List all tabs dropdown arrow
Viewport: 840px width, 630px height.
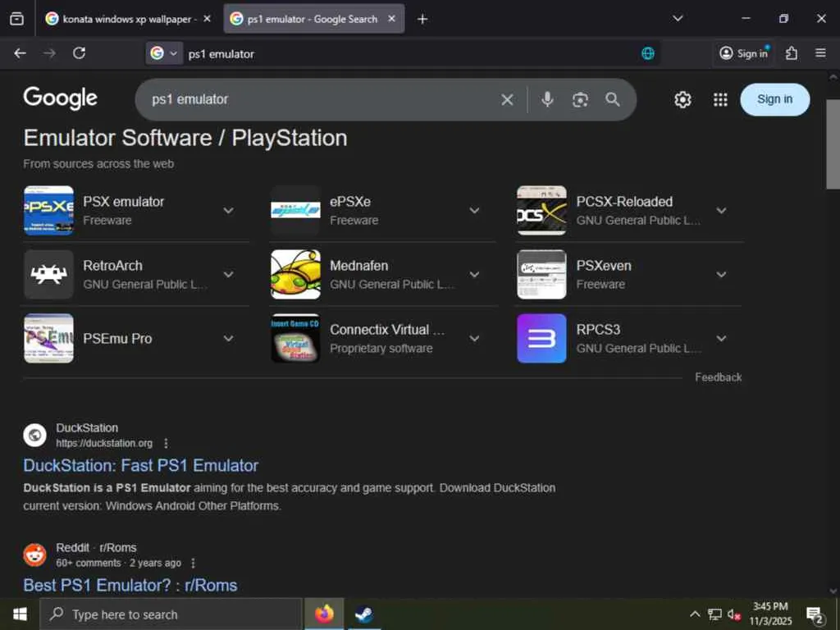678,19
